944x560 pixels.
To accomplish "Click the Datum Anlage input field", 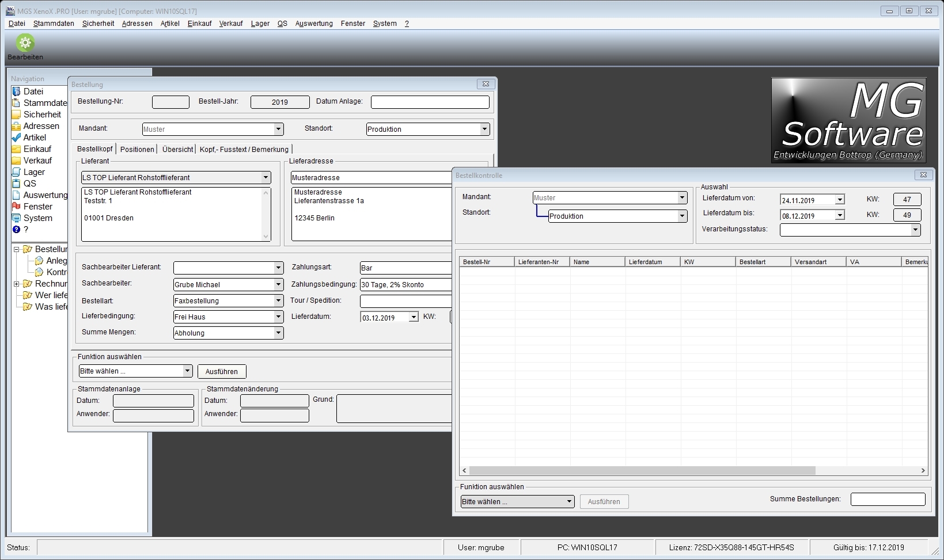I will [x=430, y=102].
